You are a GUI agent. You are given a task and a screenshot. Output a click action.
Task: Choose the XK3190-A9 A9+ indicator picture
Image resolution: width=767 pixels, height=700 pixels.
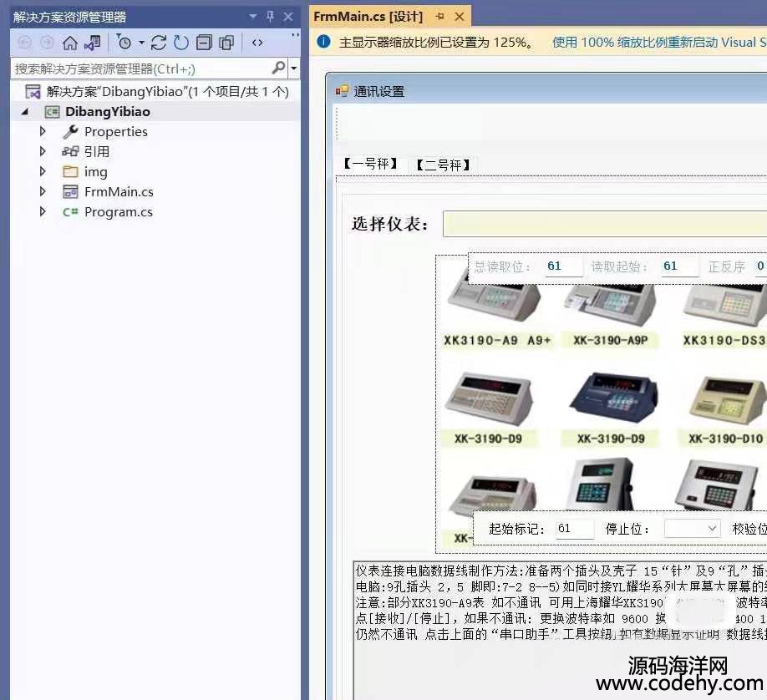495,303
